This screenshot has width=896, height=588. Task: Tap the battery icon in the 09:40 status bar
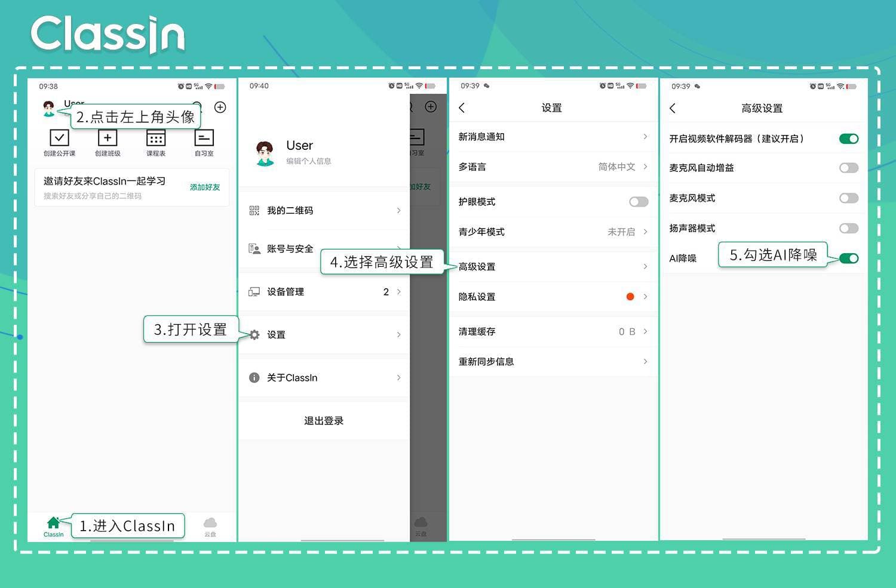pos(430,86)
